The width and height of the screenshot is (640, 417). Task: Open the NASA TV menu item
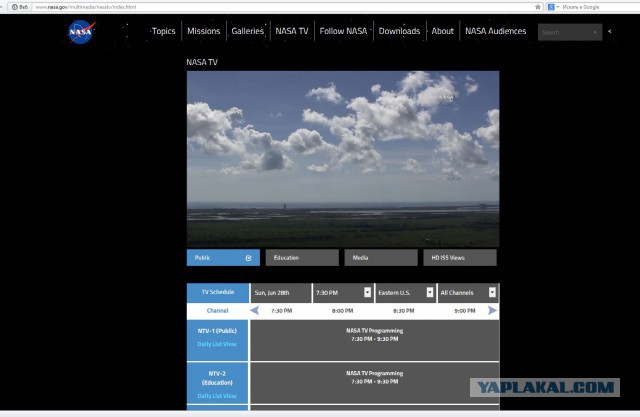291,31
